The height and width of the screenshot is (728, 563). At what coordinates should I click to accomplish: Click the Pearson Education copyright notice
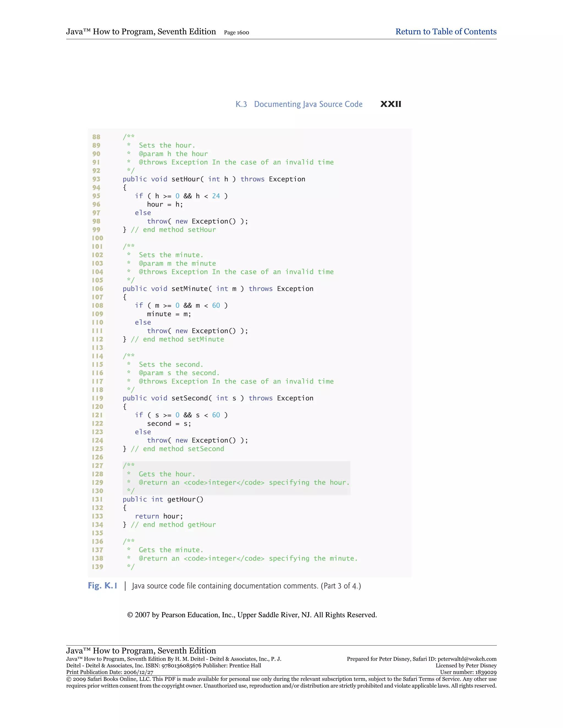(252, 615)
